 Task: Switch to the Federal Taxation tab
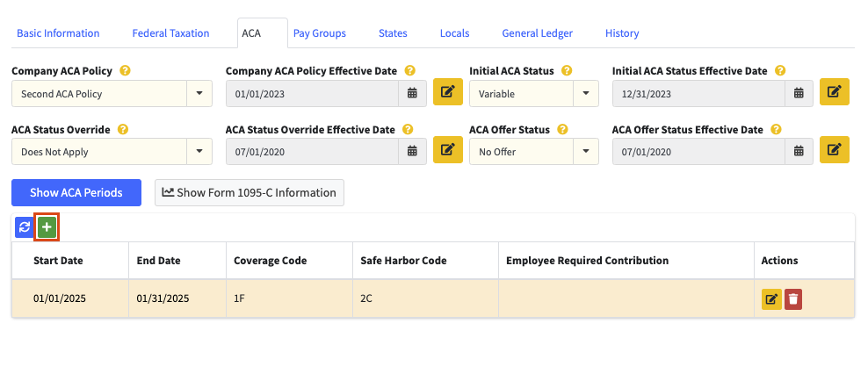170,33
